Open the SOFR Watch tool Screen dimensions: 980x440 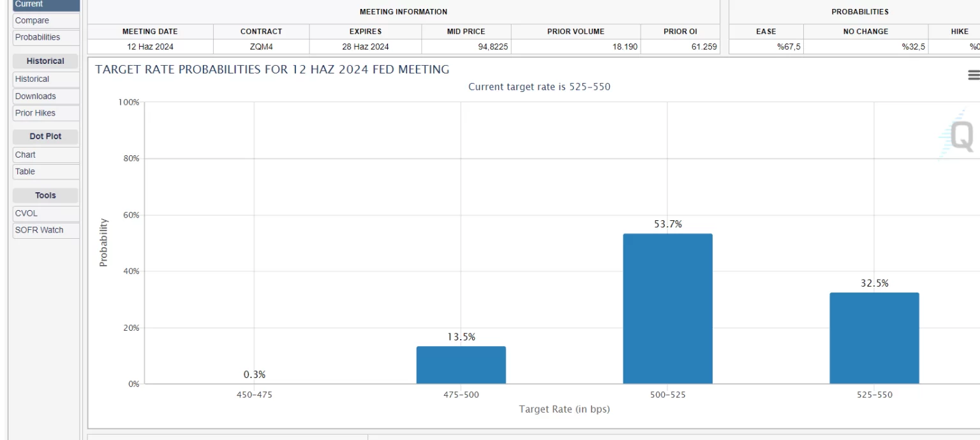[x=46, y=230]
